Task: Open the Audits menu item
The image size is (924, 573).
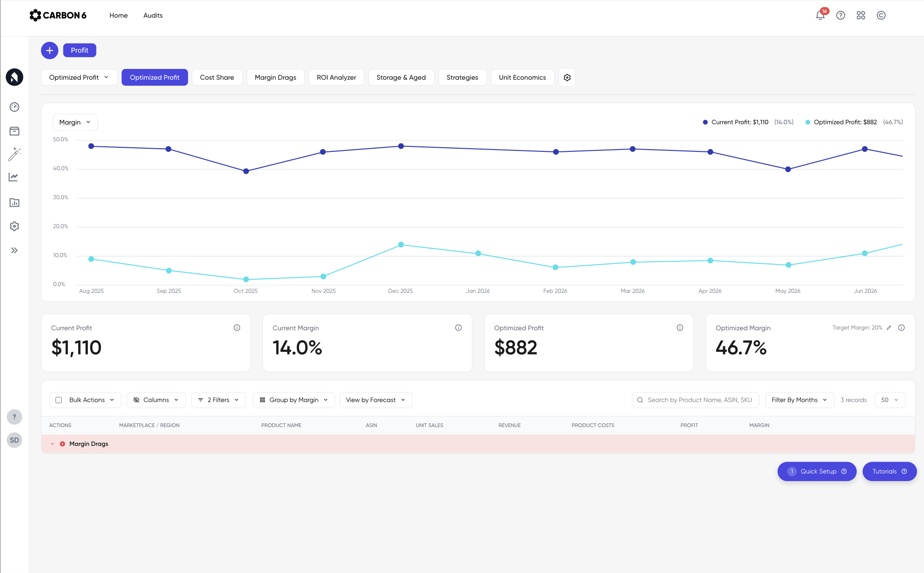Action: coord(153,15)
